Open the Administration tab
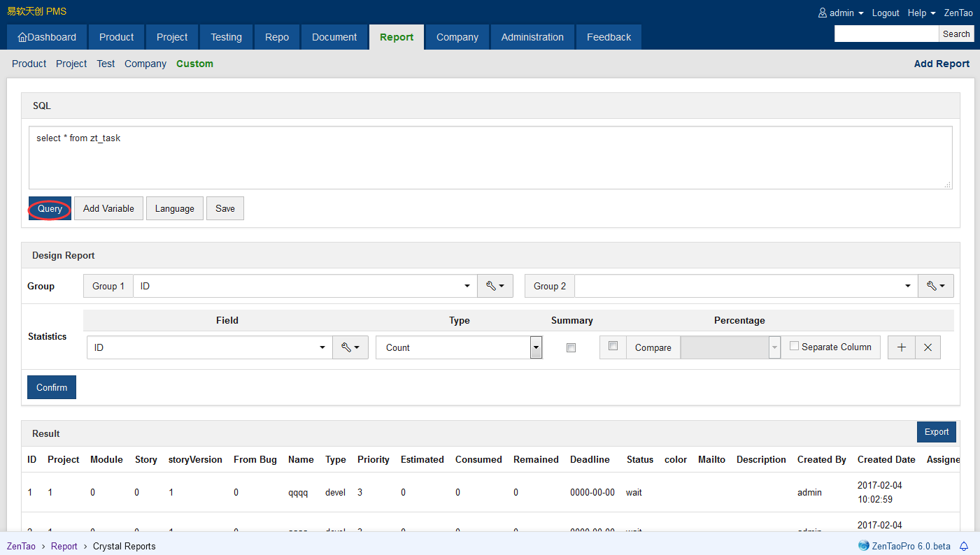The height and width of the screenshot is (555, 980). click(532, 37)
